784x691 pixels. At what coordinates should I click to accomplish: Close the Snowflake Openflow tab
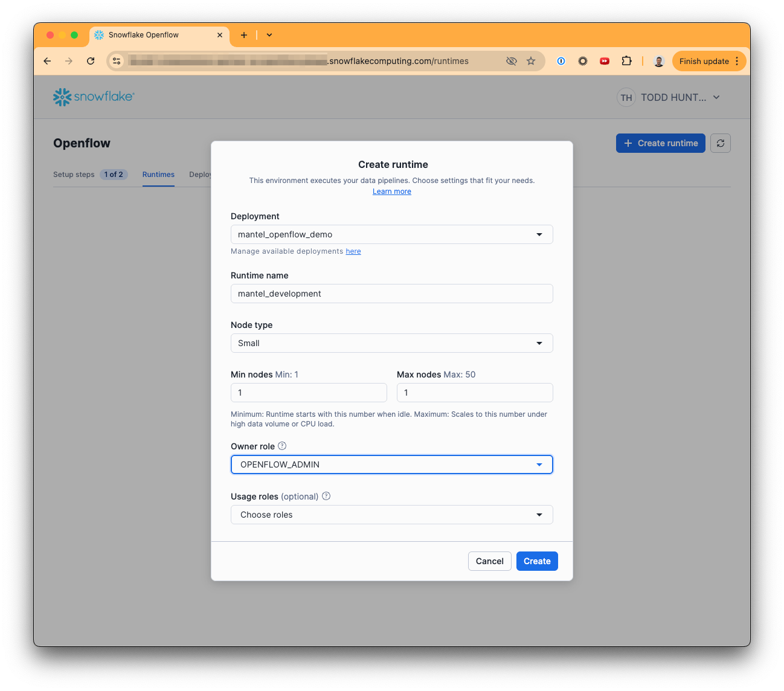220,35
